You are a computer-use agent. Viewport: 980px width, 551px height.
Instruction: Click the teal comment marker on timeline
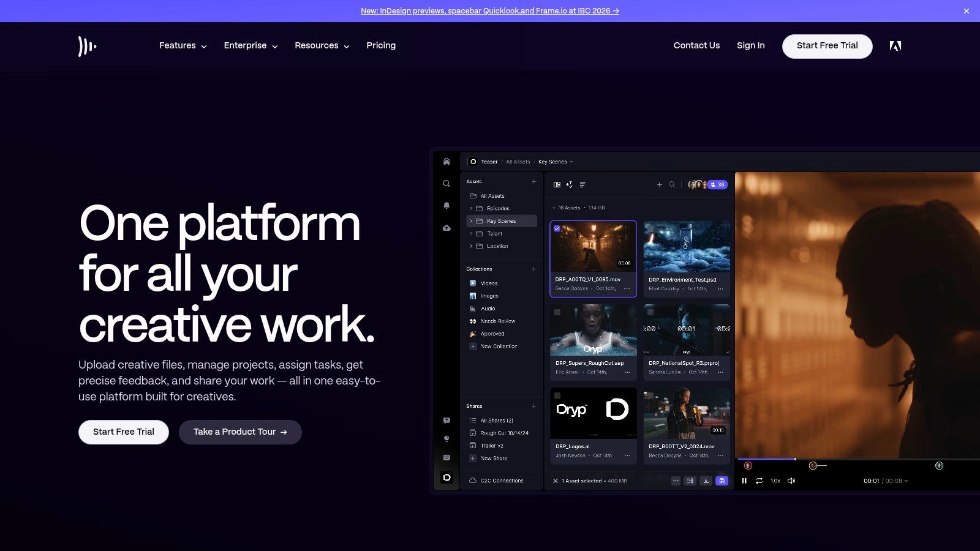[939, 466]
